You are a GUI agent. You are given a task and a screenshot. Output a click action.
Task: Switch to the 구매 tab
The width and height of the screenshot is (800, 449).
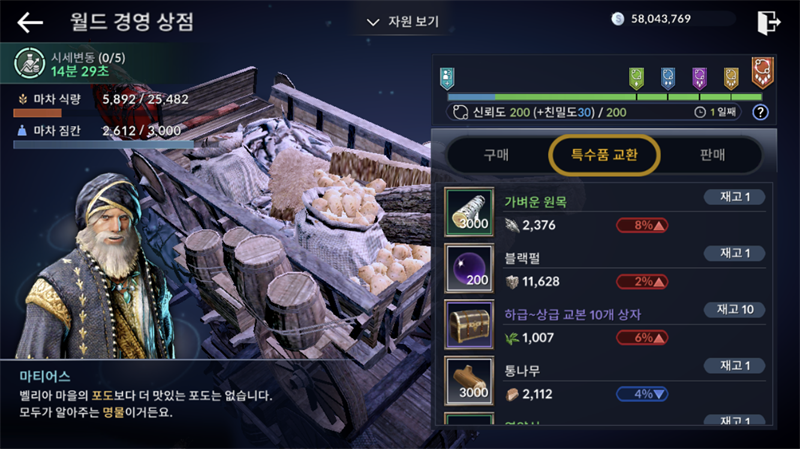point(496,155)
